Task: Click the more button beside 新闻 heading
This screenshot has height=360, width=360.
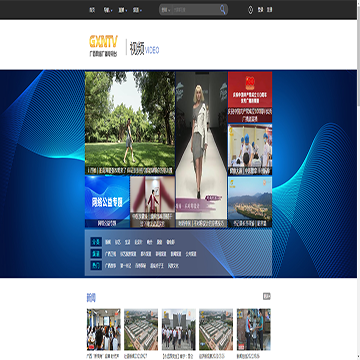Action: point(267,296)
